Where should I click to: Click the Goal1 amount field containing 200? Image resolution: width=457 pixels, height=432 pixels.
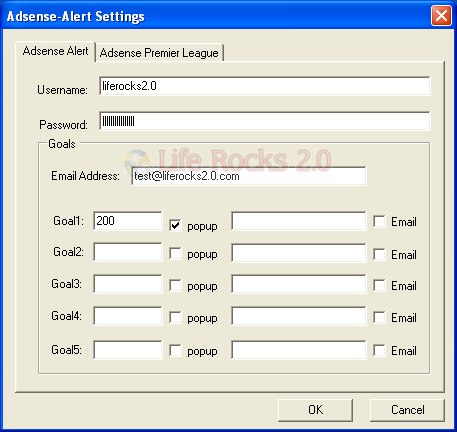tap(128, 221)
